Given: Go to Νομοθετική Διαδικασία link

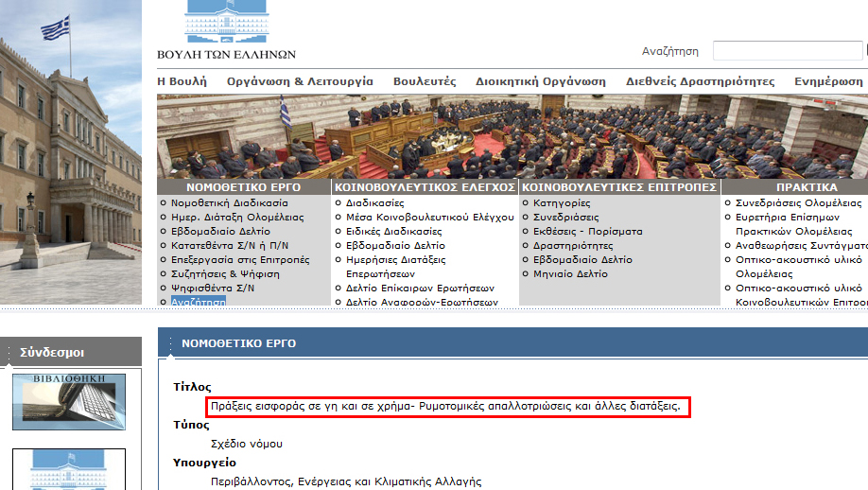Looking at the screenshot, I should tap(230, 203).
